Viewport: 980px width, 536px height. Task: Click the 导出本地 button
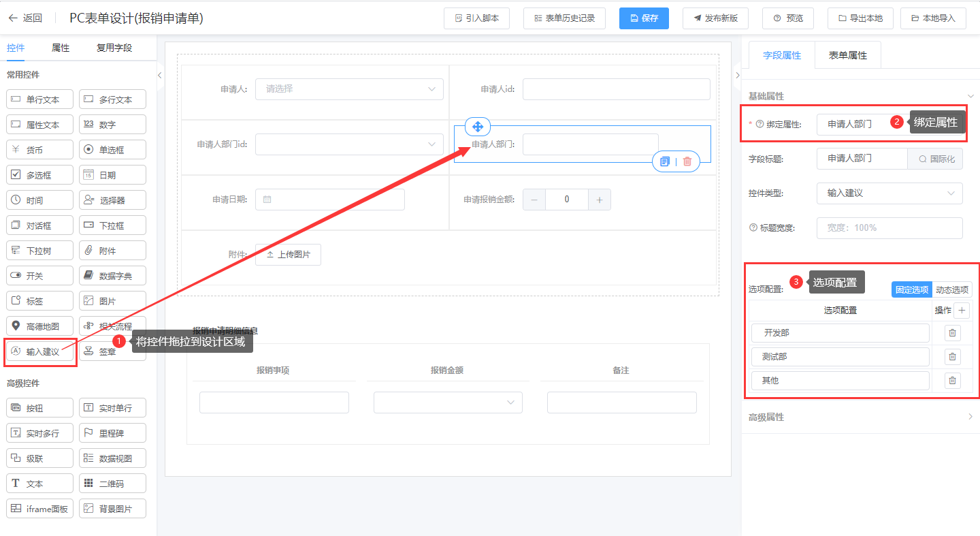tap(861, 18)
